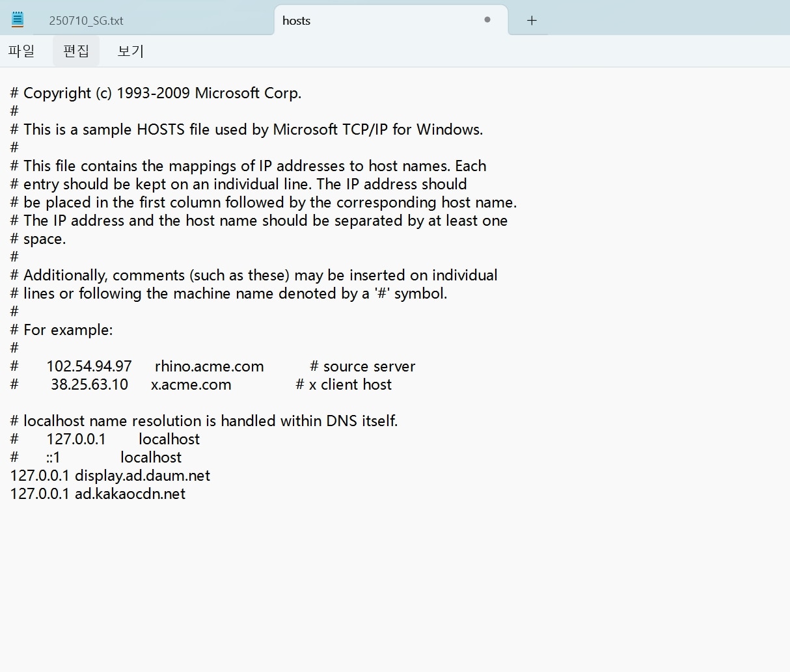Click the rhino.acme.com host name

point(210,366)
